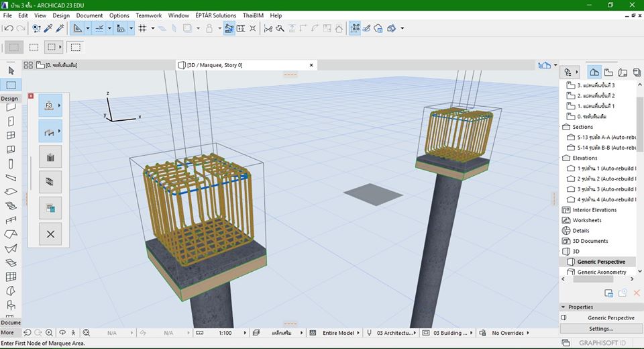The height and width of the screenshot is (349, 644).
Task: Select the Arrow tool in toolbox
Action: (x=11, y=70)
